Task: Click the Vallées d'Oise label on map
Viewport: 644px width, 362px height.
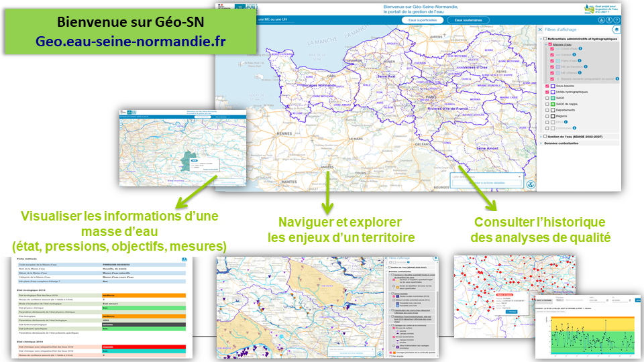Action: pos(475,67)
